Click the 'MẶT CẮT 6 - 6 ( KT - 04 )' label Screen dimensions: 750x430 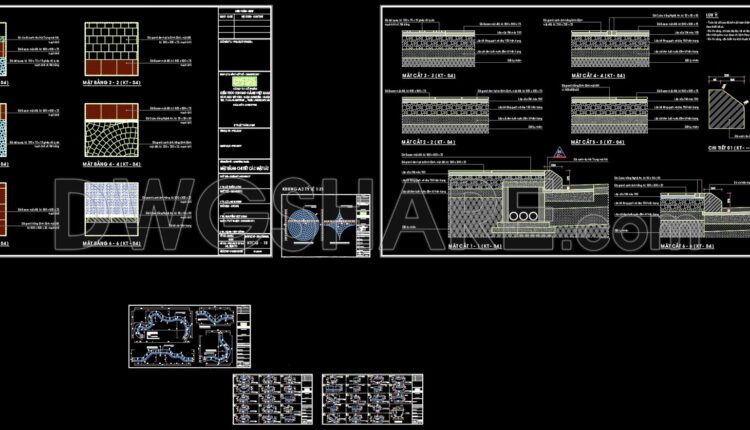coord(687,246)
